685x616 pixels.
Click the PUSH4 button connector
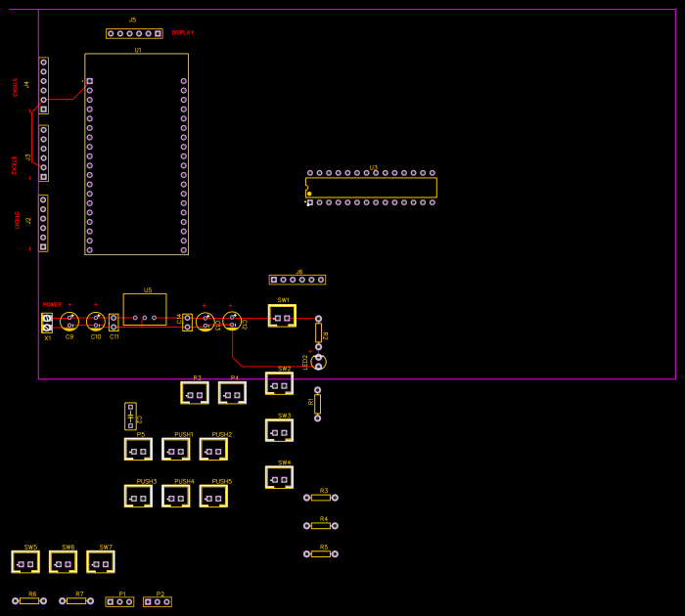point(175,496)
